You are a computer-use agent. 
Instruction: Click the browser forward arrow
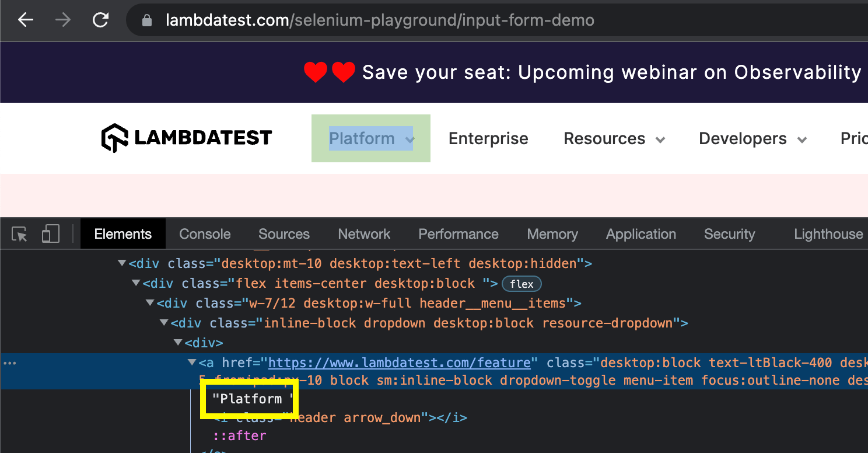pyautogui.click(x=62, y=19)
